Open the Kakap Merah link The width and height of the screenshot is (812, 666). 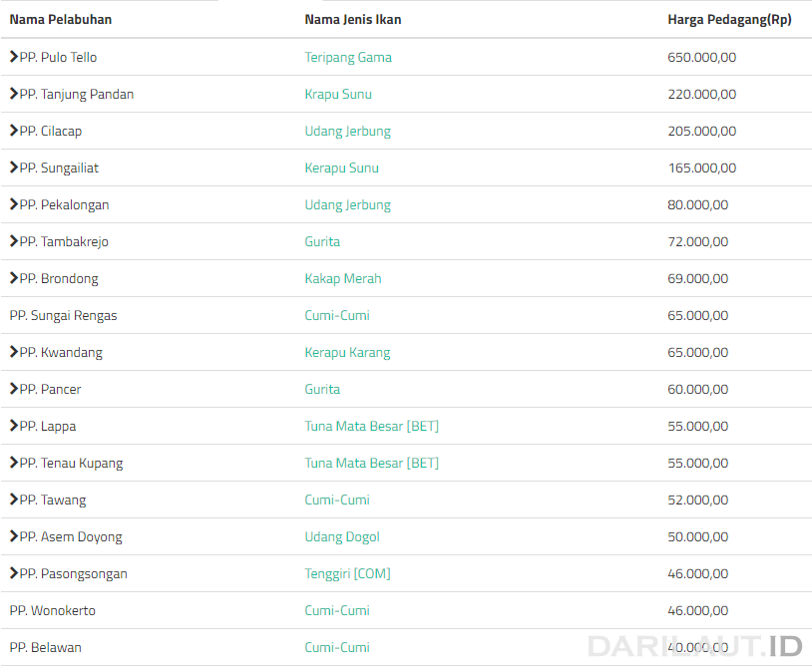click(x=343, y=278)
